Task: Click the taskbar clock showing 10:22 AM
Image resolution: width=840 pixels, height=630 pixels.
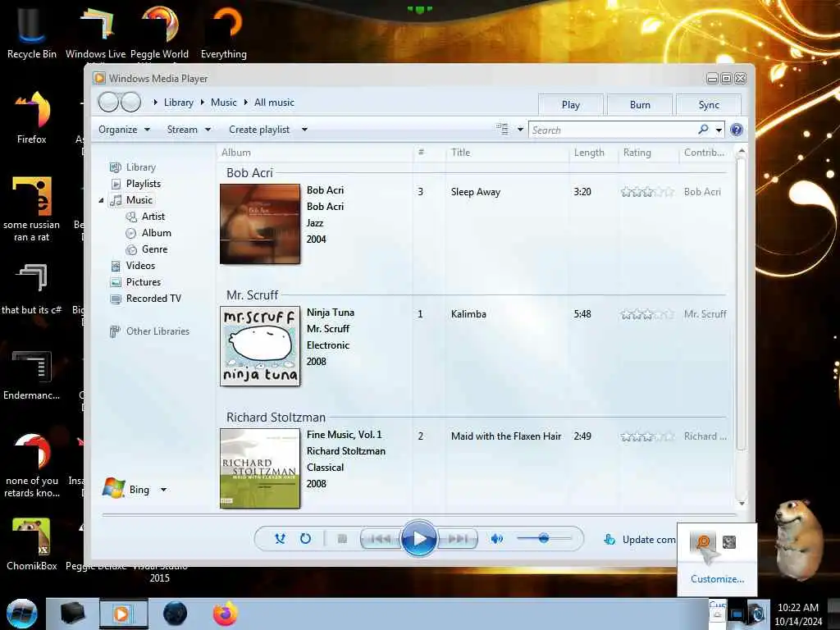Action: click(798, 614)
